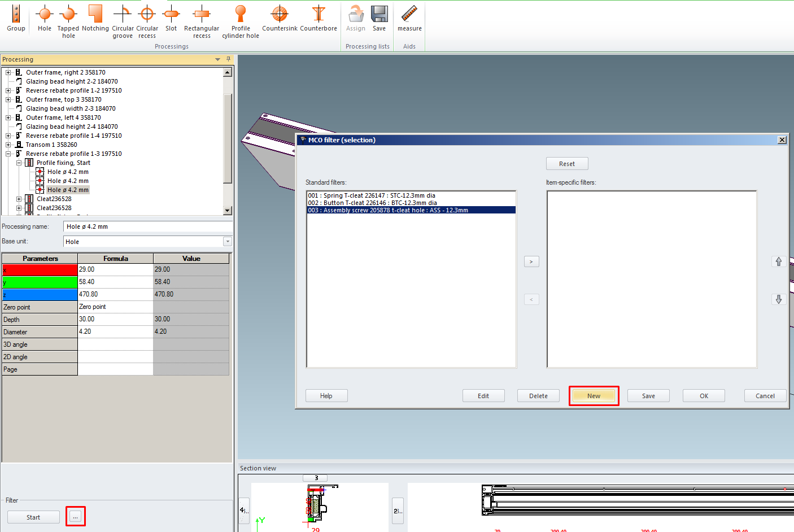
Task: Expand Outer frame, right 2 node
Action: tap(8, 72)
